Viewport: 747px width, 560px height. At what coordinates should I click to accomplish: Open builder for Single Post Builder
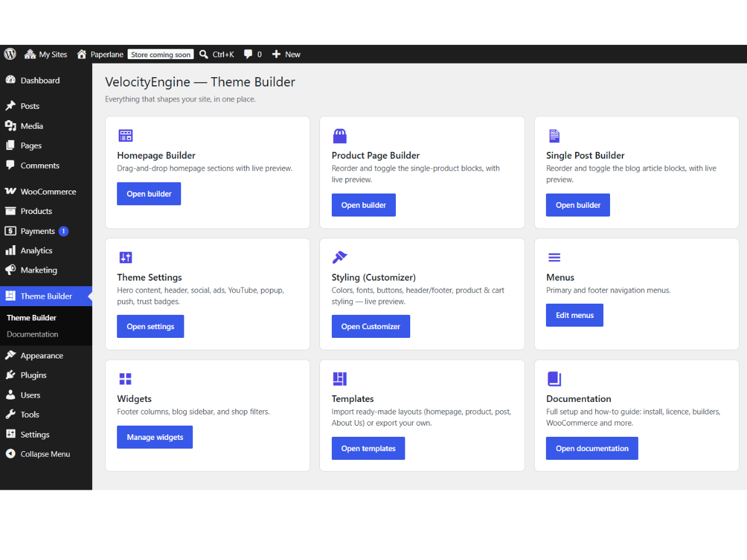578,205
